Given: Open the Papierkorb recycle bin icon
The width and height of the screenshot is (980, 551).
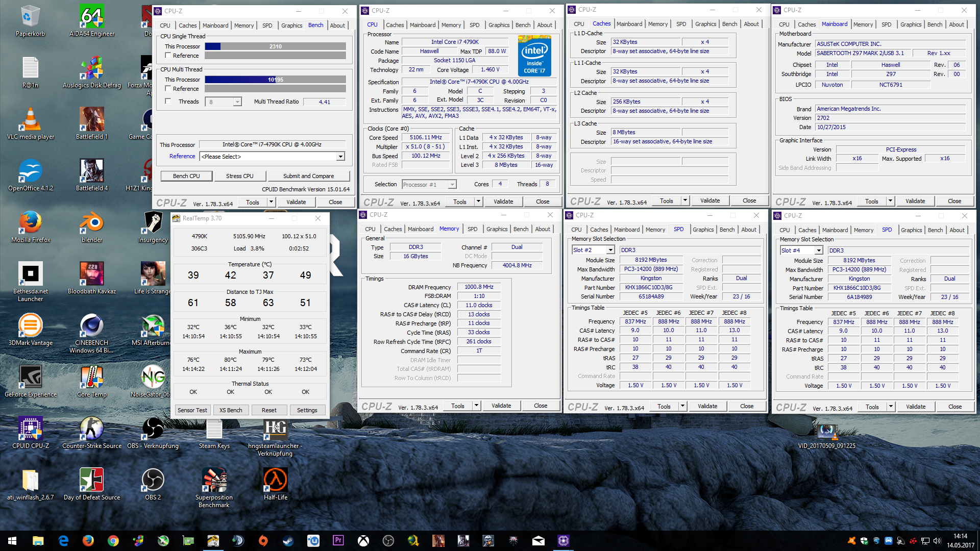Looking at the screenshot, I should (x=30, y=21).
